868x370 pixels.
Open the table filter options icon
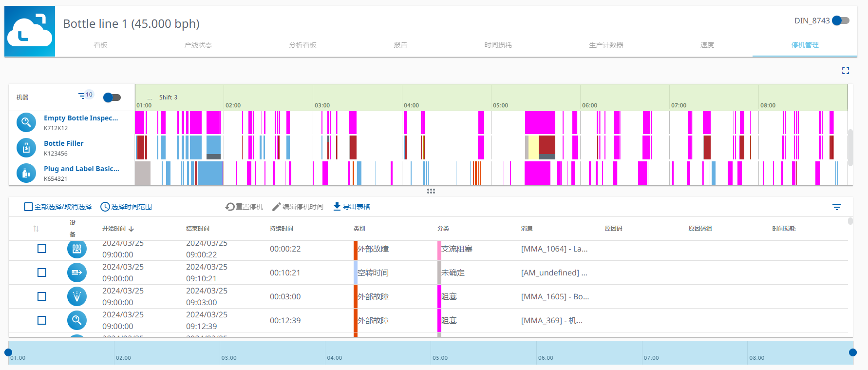coord(837,207)
